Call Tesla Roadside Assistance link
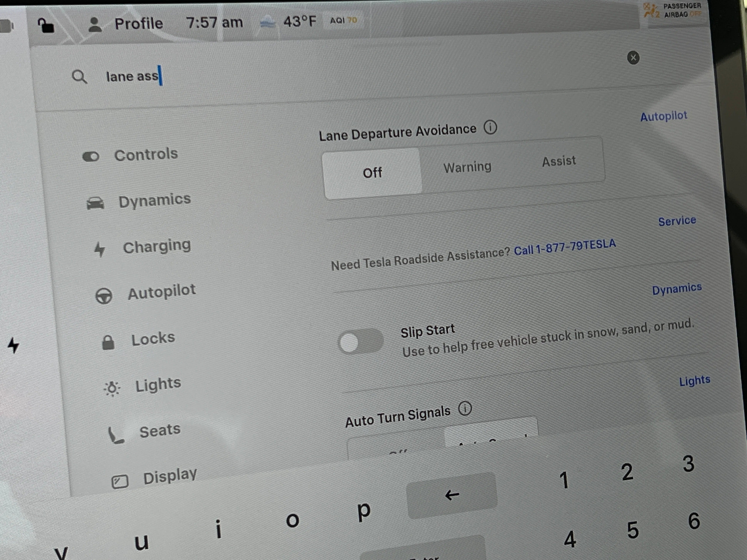The image size is (747, 560). (x=565, y=247)
